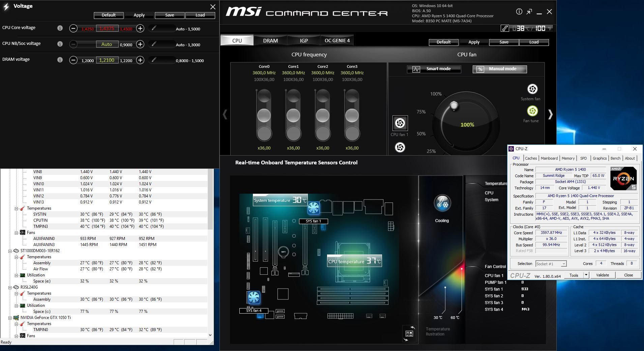This screenshot has height=351, width=644.
Task: Decrease CPU Core voltage with minus button
Action: (73, 28)
